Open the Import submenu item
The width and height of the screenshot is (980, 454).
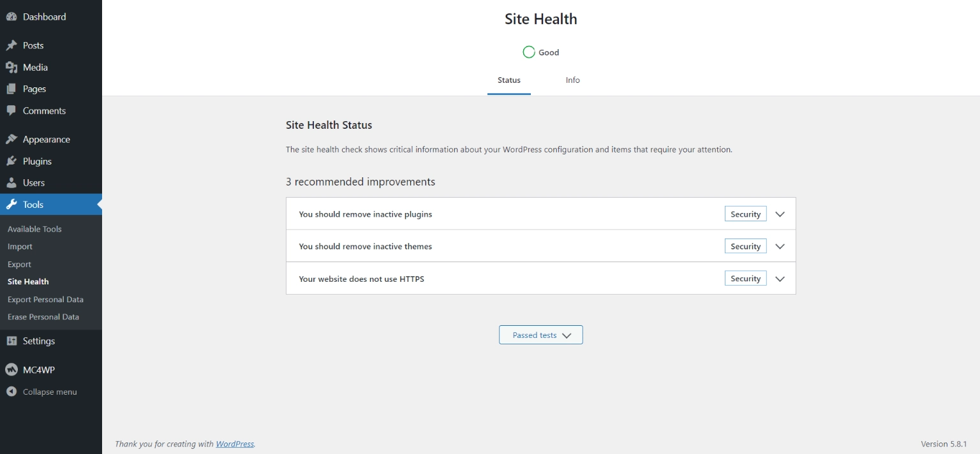[20, 246]
